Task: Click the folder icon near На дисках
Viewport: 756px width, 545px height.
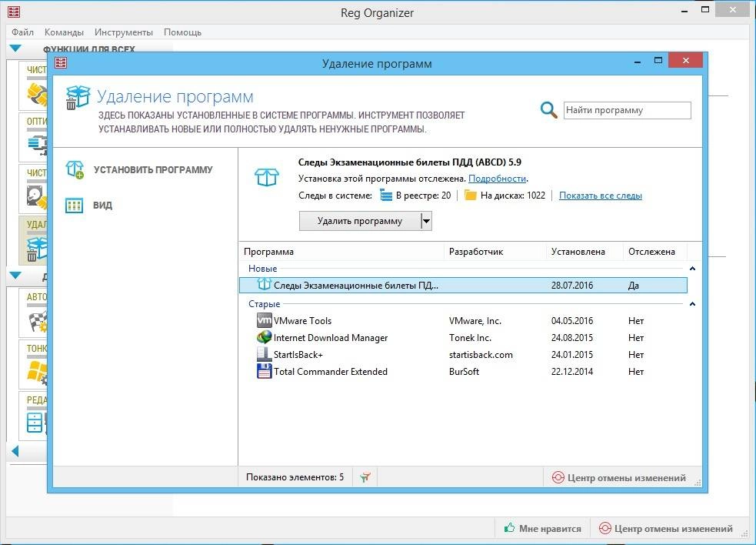Action: (470, 196)
